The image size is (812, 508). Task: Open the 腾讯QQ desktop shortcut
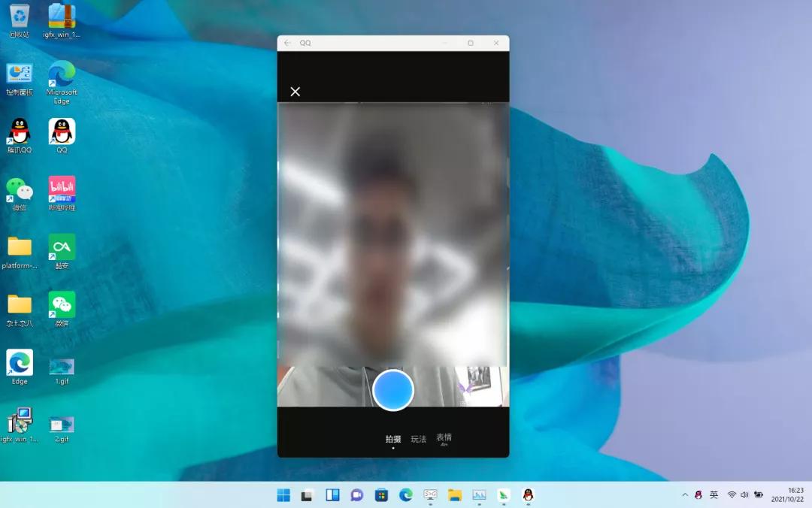click(20, 132)
